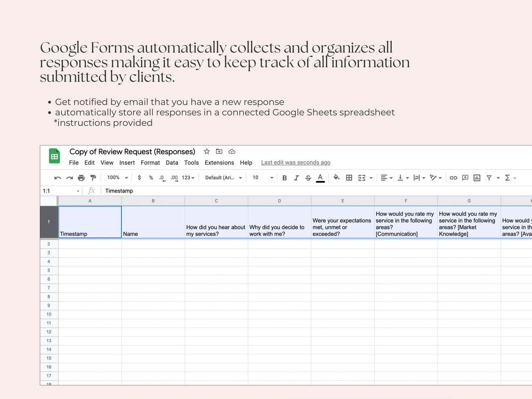Toggle strikethrough formatting
The height and width of the screenshot is (399, 532).
pos(308,178)
